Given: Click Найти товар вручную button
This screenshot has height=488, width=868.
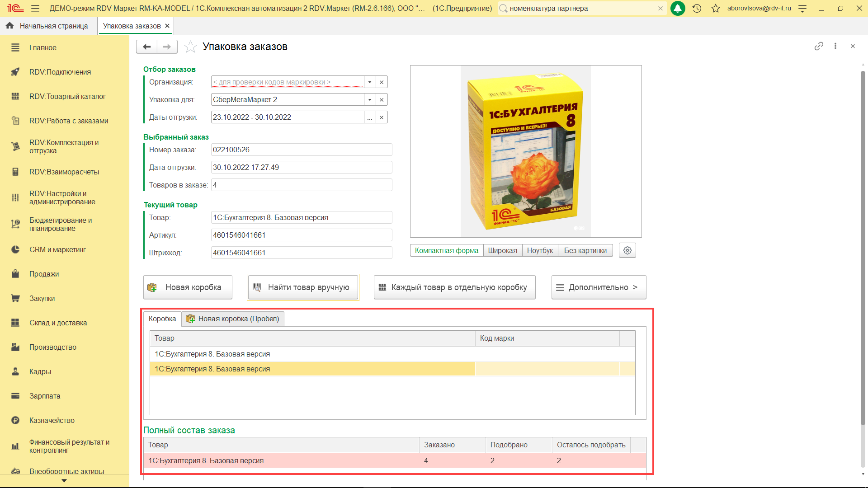Looking at the screenshot, I should click(303, 287).
